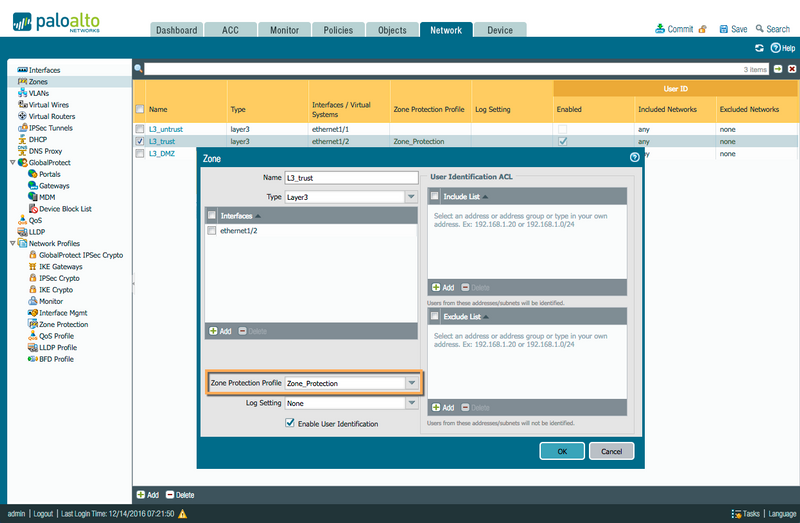This screenshot has height=523, width=800.
Task: Apply filter using green arrow icon
Action: [778, 69]
